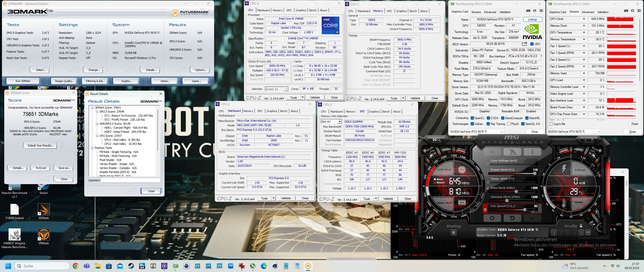Collapse the CPU Score tree node

click(x=97, y=136)
